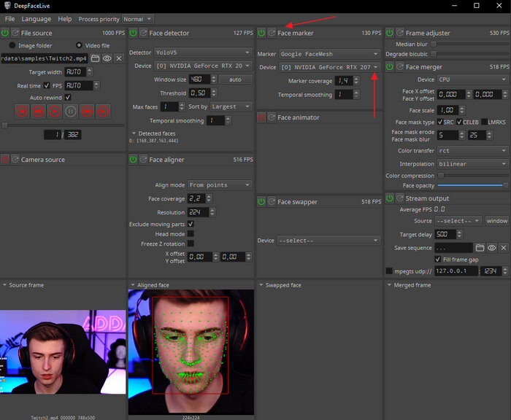This screenshot has height=420, width=511.
Task: Open the File menu
Action: click(9, 19)
